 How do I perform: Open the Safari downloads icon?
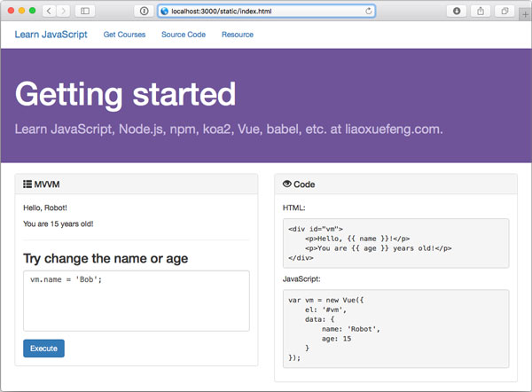tap(458, 11)
